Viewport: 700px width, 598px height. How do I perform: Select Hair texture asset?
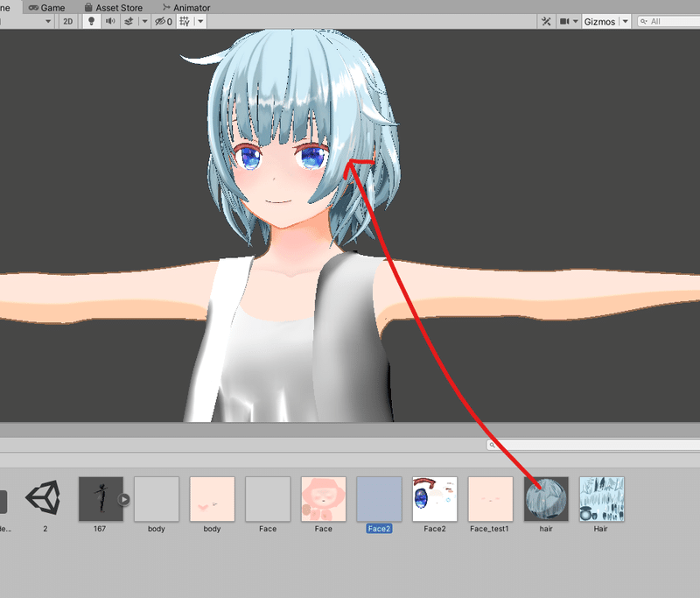coord(602,499)
